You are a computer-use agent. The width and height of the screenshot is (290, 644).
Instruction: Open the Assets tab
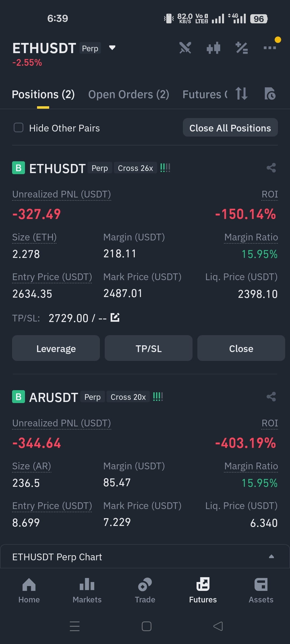pyautogui.click(x=261, y=590)
